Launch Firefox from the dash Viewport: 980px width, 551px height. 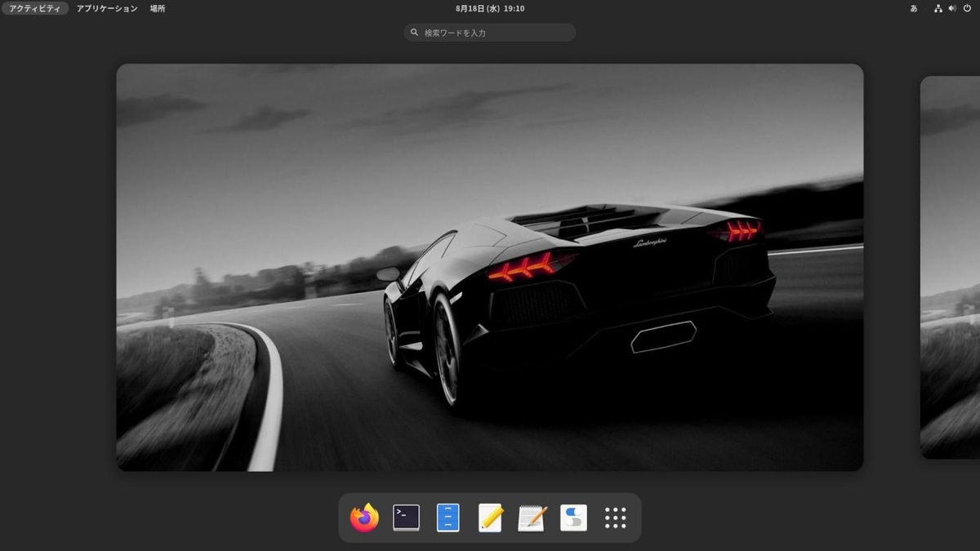[364, 518]
